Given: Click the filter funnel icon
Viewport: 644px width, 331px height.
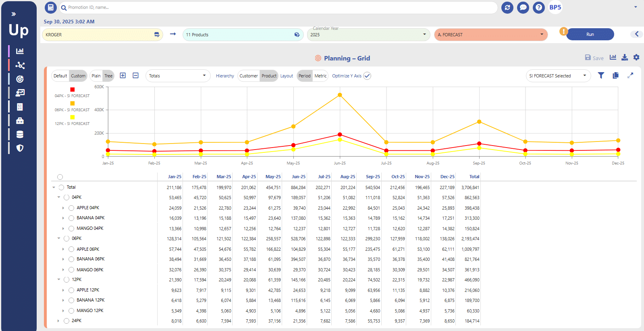Looking at the screenshot, I should [x=600, y=75].
